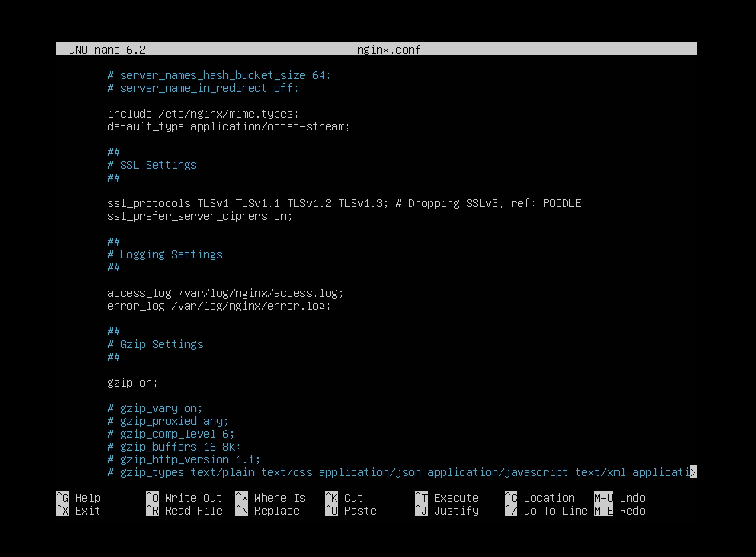Place cursor on server_names_hash_bucket_size 64 line
The image size is (756, 557).
coord(219,76)
